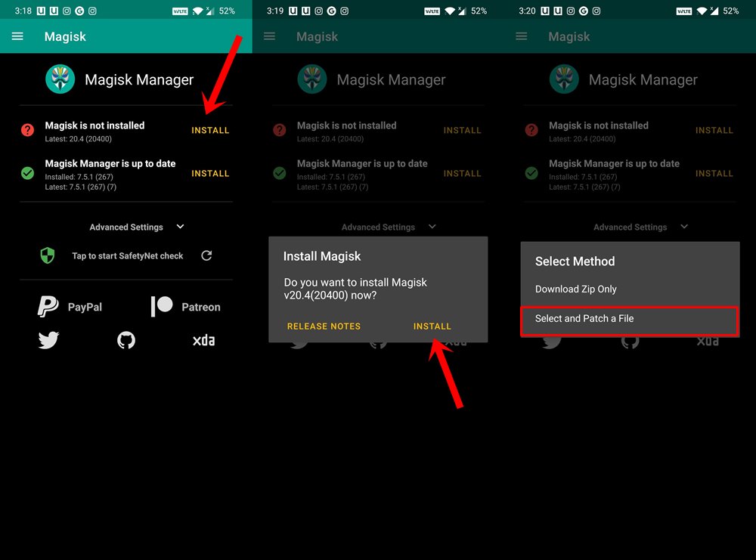The image size is (756, 560).
Task: Expand Advanced Settings chevron in first screen
Action: [x=181, y=227]
